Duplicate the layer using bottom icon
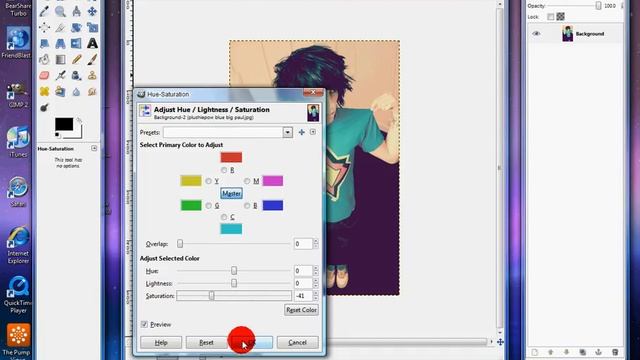Viewport: 640px width, 360px height. pos(582,352)
